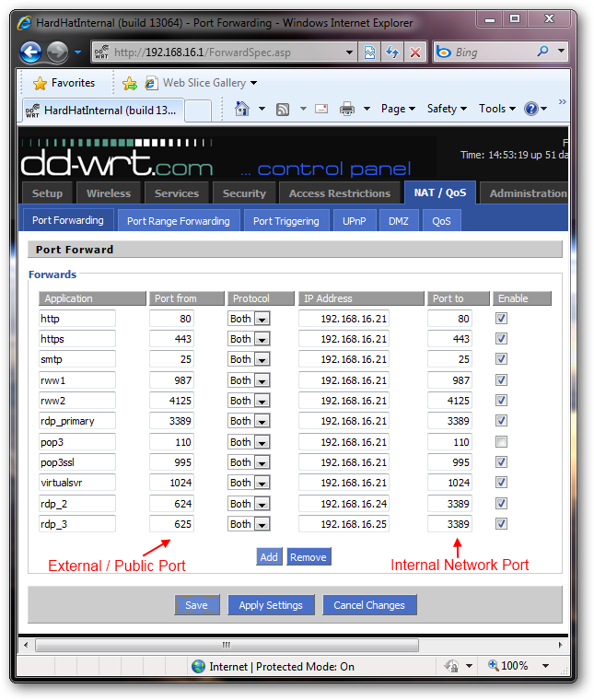
Task: Open the Page menu dropdown
Action: 398,109
